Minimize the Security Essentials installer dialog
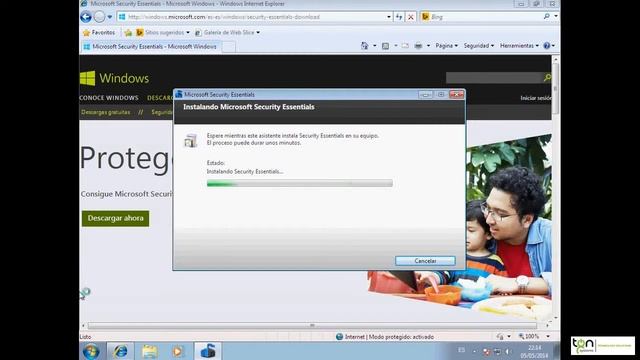This screenshot has width=640, height=360. [425, 95]
